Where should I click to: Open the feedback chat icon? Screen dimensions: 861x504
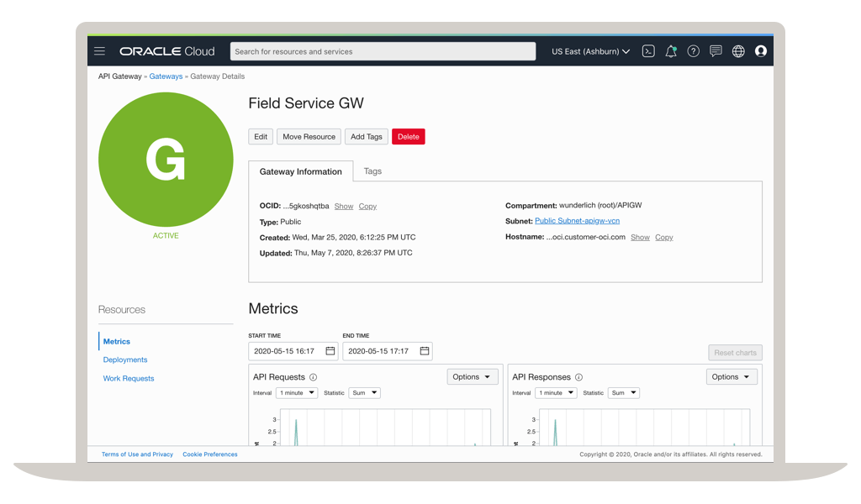coord(716,51)
